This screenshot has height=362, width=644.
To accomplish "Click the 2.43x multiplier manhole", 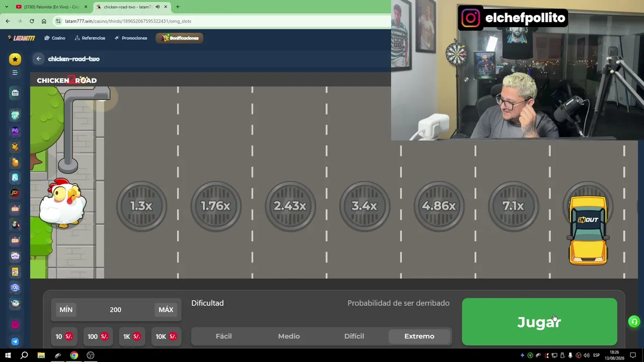I will [290, 206].
